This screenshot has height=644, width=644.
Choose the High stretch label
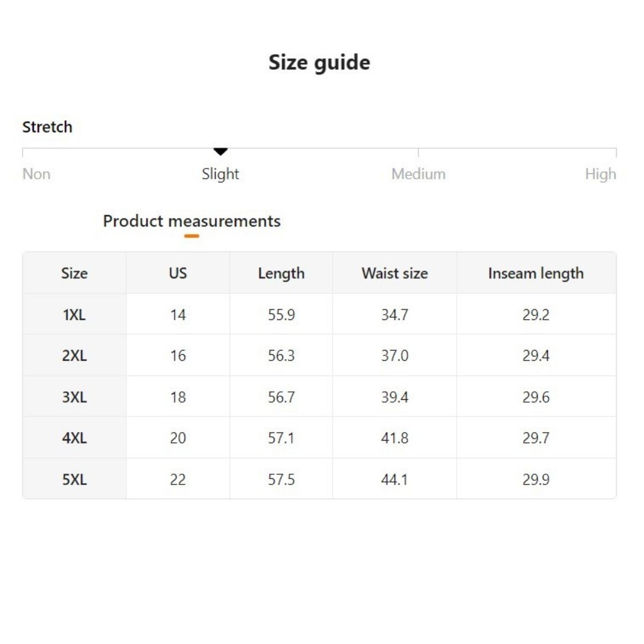pyautogui.click(x=601, y=174)
